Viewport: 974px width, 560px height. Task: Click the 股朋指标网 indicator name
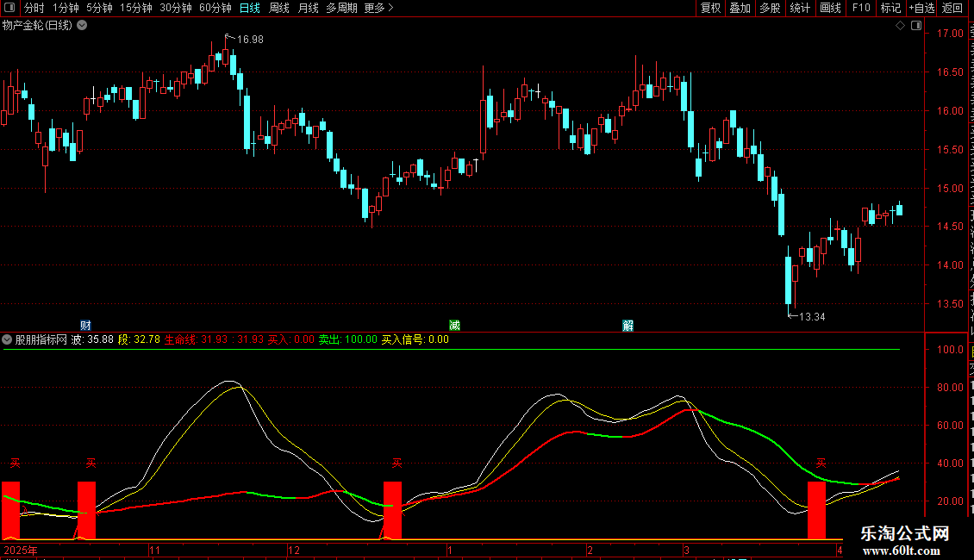click(x=41, y=339)
